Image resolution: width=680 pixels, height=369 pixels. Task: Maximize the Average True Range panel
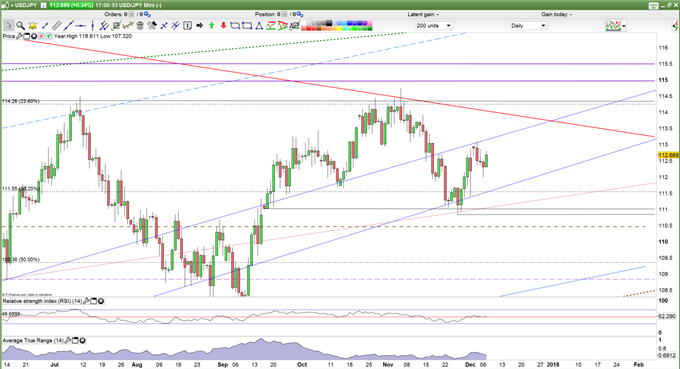[75, 340]
